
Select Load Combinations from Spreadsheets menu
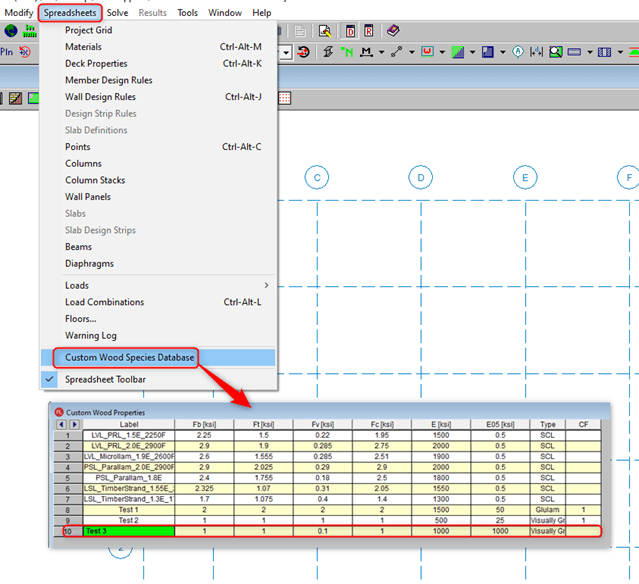(104, 302)
